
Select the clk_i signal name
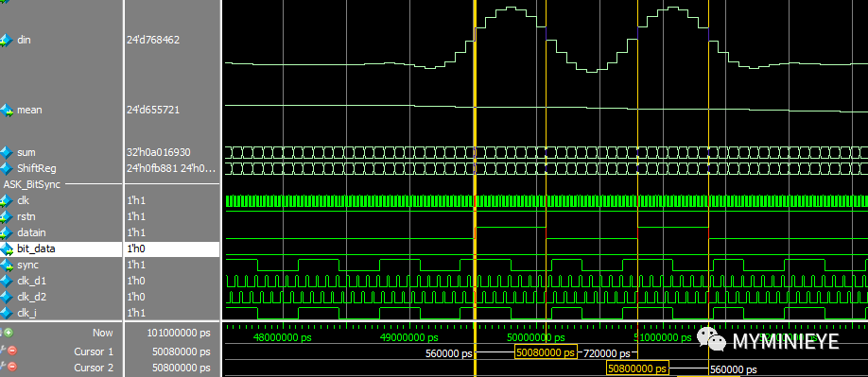coord(27,313)
